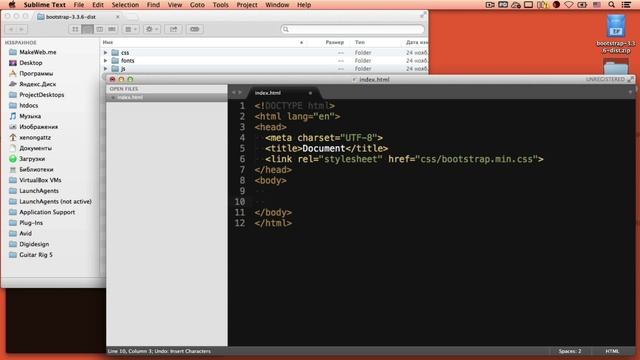Image resolution: width=640 pixels, height=360 pixels.
Task: Click next tab arrow in editor
Action: 240,93
